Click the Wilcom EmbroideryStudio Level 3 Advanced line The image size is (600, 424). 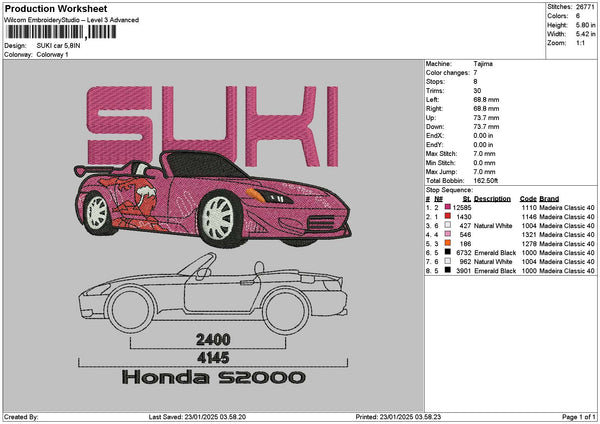coord(72,20)
